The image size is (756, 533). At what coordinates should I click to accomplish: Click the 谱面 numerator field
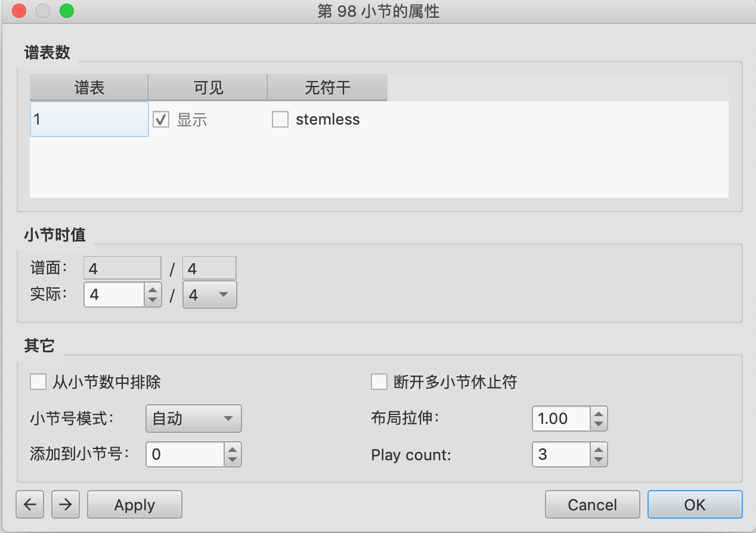click(x=122, y=268)
